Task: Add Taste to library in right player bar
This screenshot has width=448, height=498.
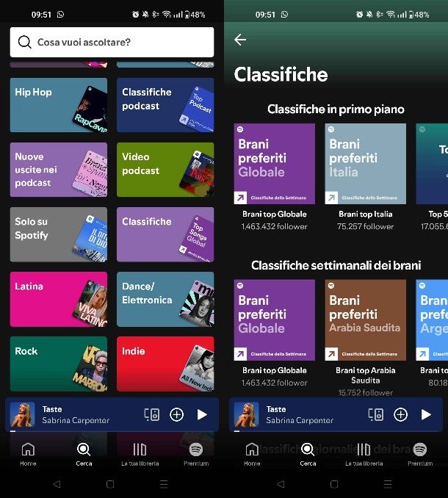Action: point(401,414)
